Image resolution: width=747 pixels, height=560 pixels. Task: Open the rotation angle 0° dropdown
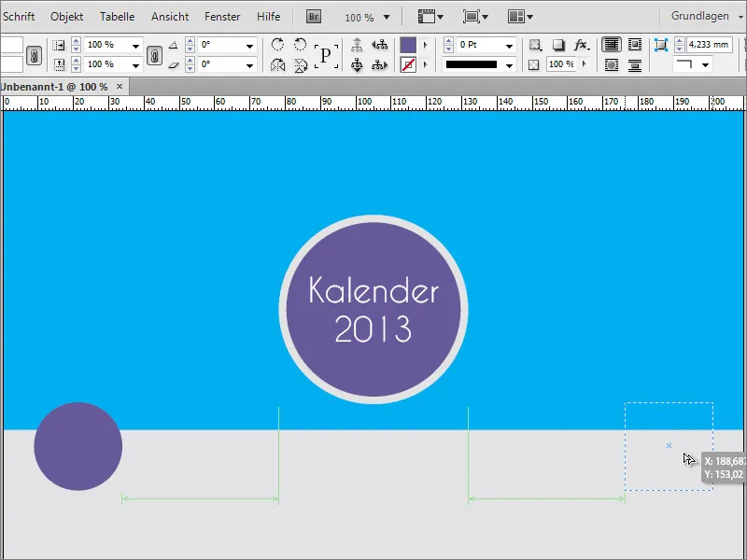(249, 46)
